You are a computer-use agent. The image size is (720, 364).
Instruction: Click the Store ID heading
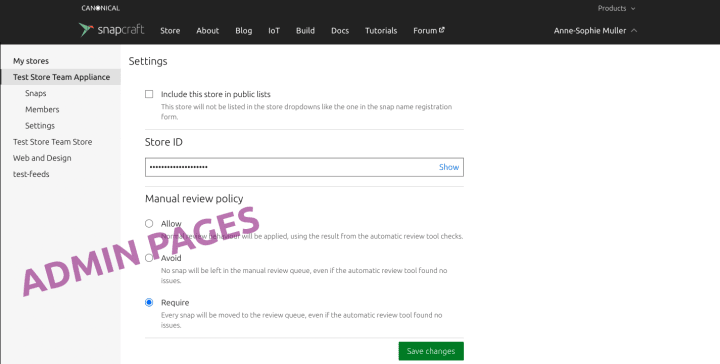tap(164, 142)
